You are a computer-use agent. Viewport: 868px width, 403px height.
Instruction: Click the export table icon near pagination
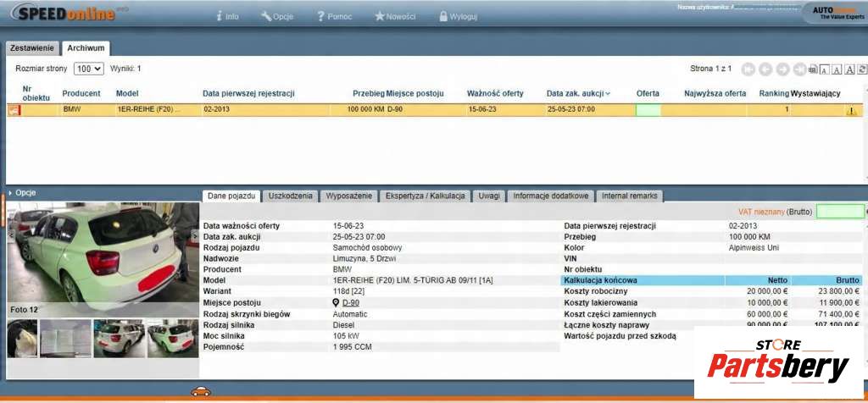813,69
